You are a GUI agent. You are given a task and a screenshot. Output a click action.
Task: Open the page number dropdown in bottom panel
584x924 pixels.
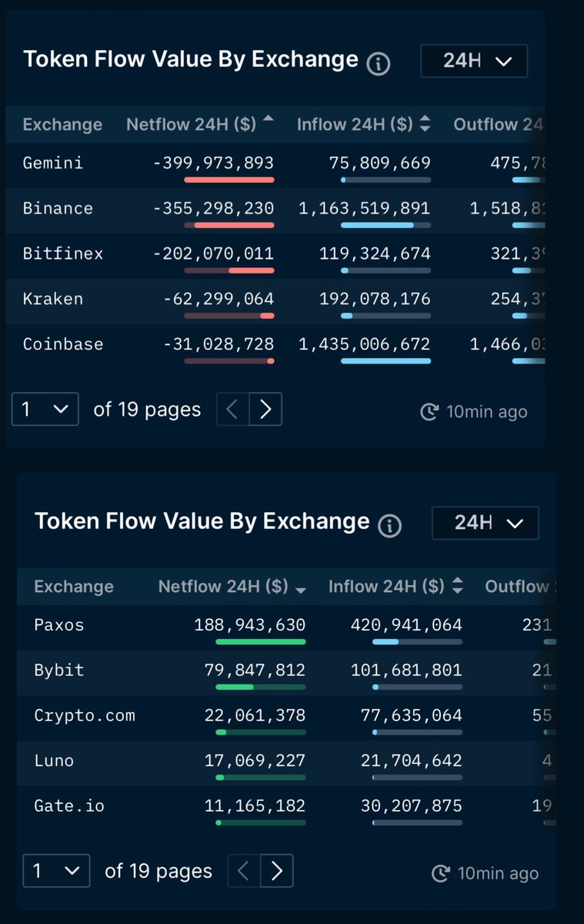tap(56, 871)
